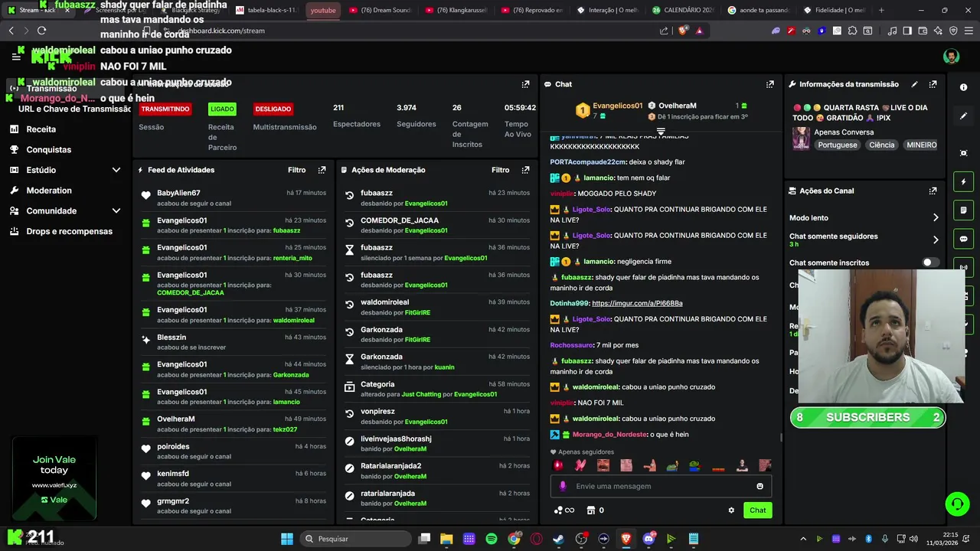Pop out the Ações de Moderação panel

525,170
